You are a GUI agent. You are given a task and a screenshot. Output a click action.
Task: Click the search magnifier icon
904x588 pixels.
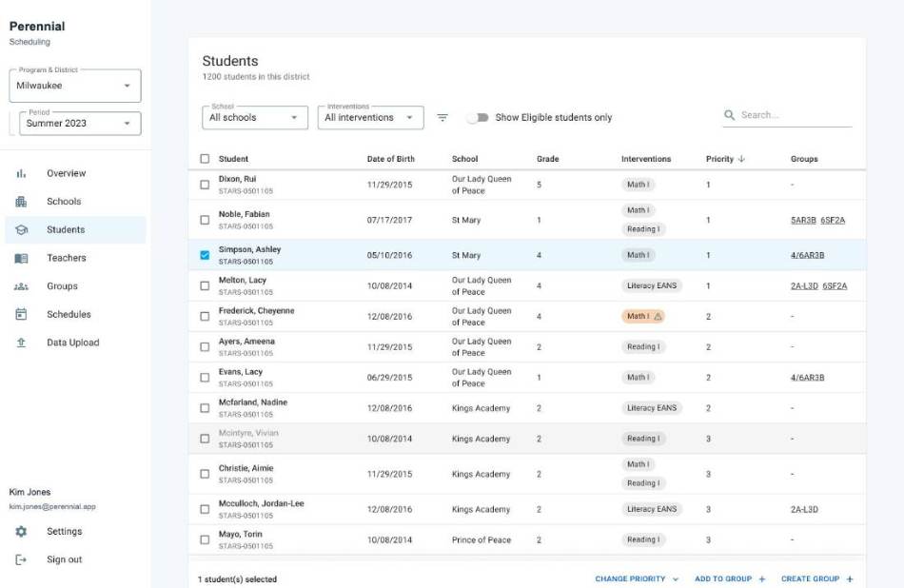coord(729,115)
